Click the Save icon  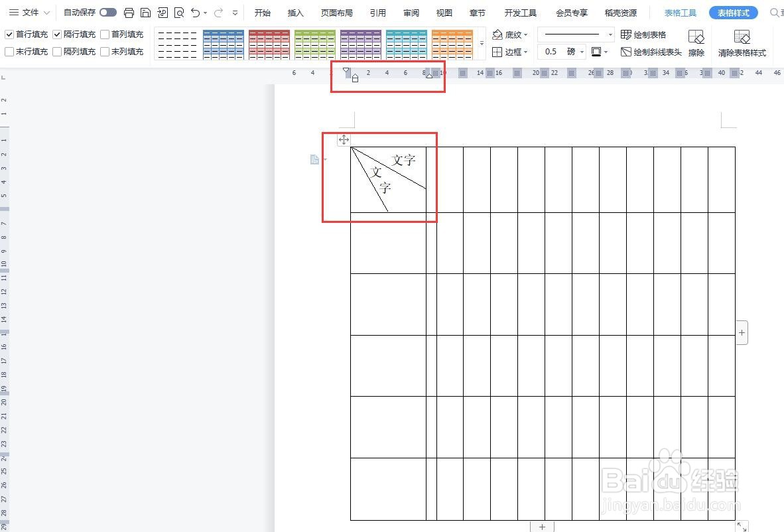pyautogui.click(x=145, y=12)
